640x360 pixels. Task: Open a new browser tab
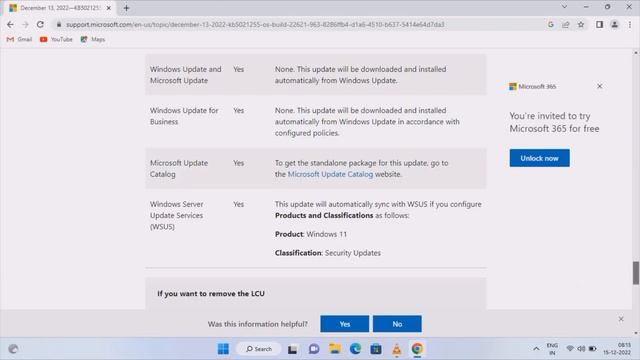(x=126, y=8)
